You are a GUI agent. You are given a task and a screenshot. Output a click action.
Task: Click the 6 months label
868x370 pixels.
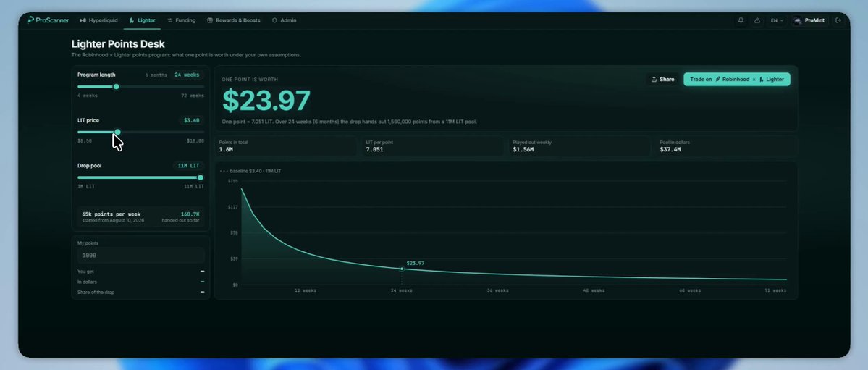(x=156, y=75)
